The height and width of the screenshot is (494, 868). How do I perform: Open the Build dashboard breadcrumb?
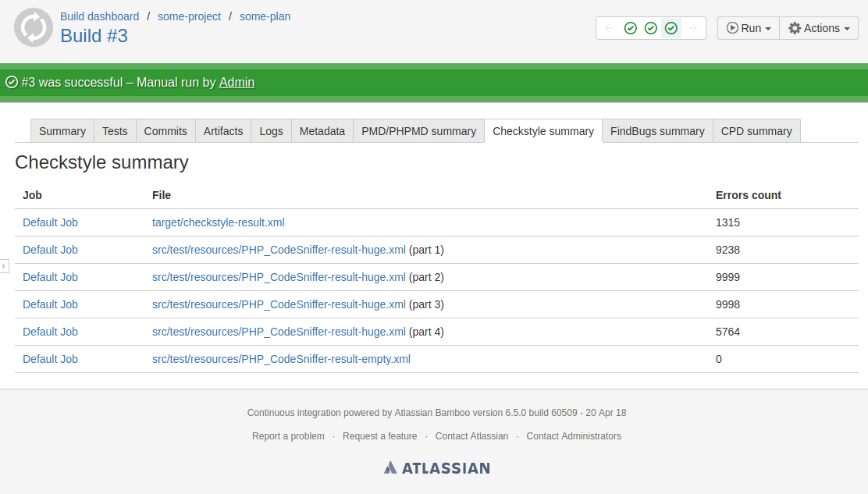100,16
